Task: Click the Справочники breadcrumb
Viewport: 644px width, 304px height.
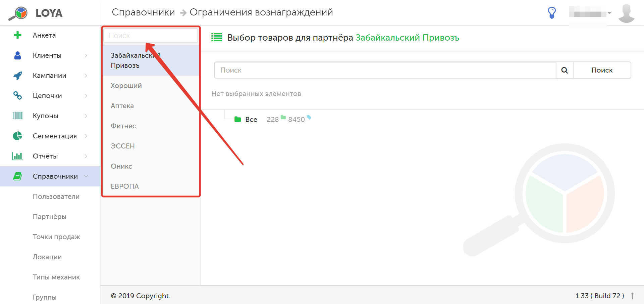Action: point(143,12)
